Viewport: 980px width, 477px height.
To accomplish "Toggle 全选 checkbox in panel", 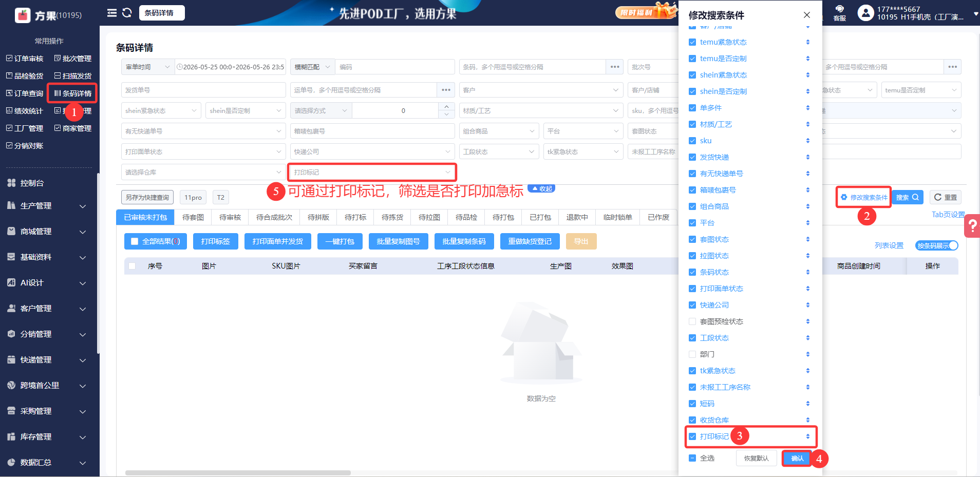I will [692, 458].
